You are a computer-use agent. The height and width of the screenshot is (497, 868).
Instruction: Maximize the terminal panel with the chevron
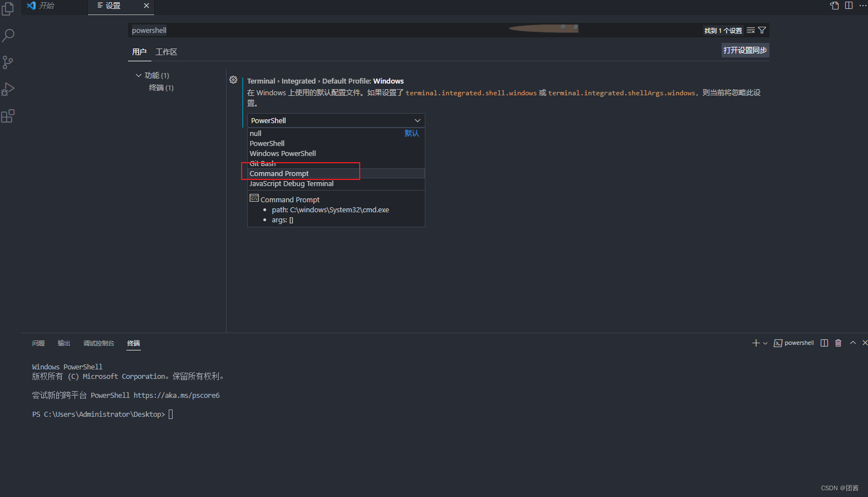point(852,343)
